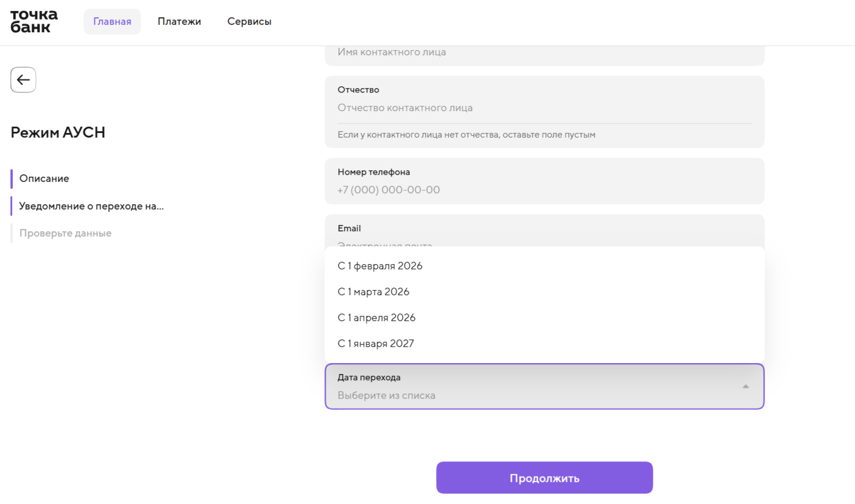
Task: Select the 'С 1 февраля 2026' option
Action: (380, 266)
